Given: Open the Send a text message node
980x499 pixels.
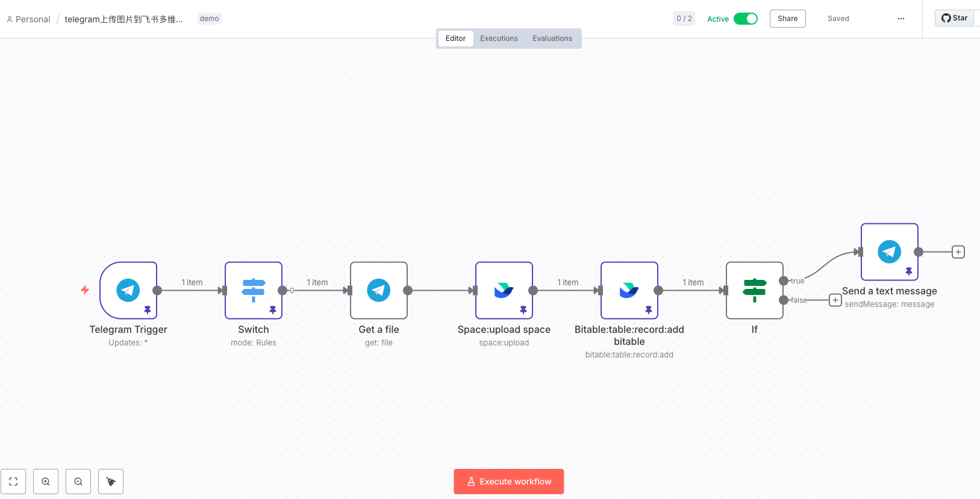Looking at the screenshot, I should point(889,252).
